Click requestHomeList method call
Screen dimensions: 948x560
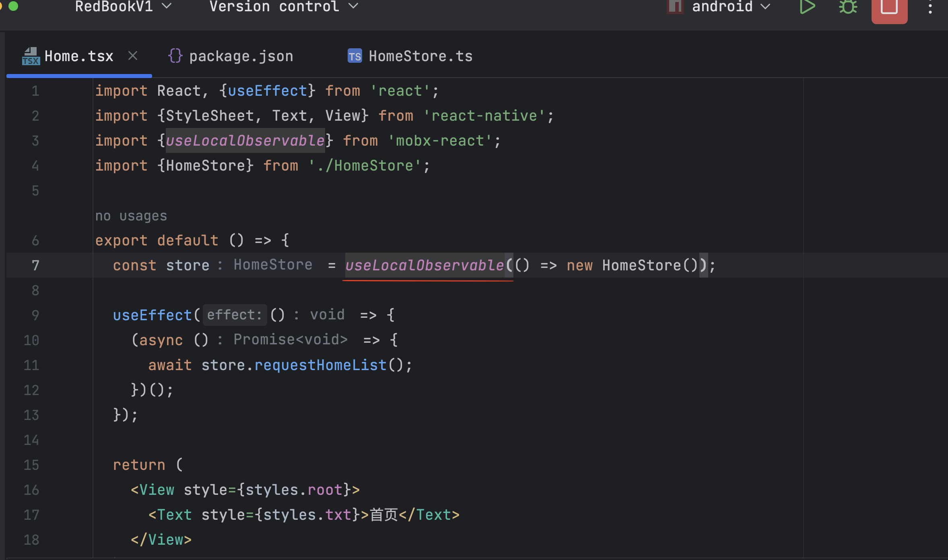[320, 365]
